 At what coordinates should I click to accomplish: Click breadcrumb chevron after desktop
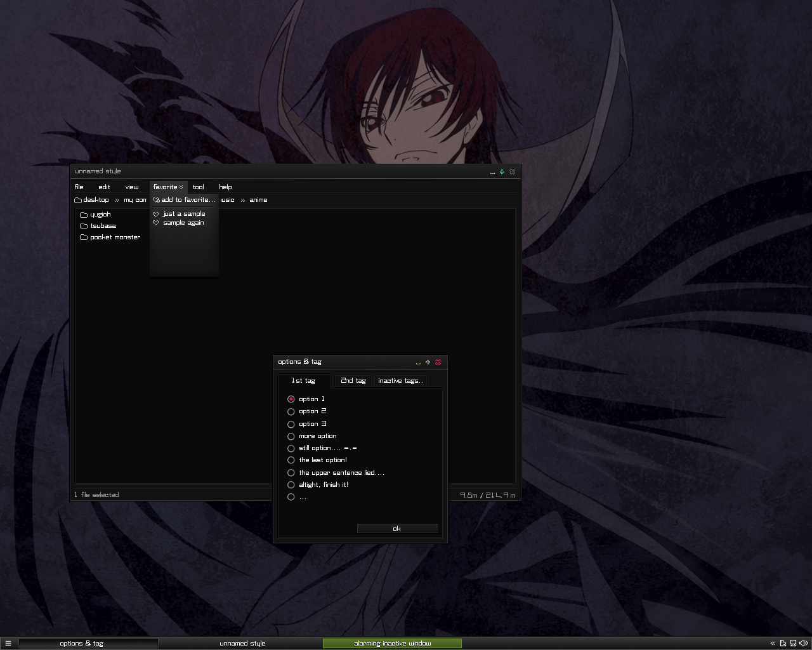(117, 200)
